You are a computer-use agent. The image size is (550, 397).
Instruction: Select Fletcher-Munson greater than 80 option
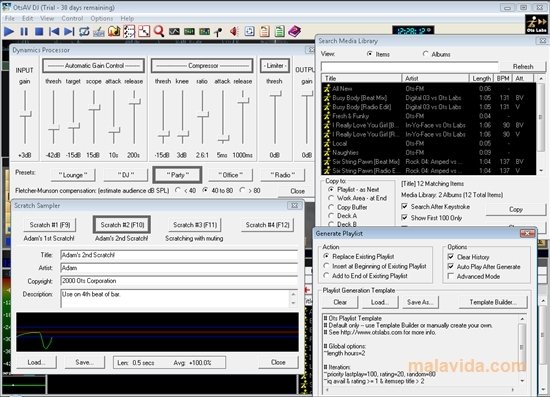pos(242,190)
